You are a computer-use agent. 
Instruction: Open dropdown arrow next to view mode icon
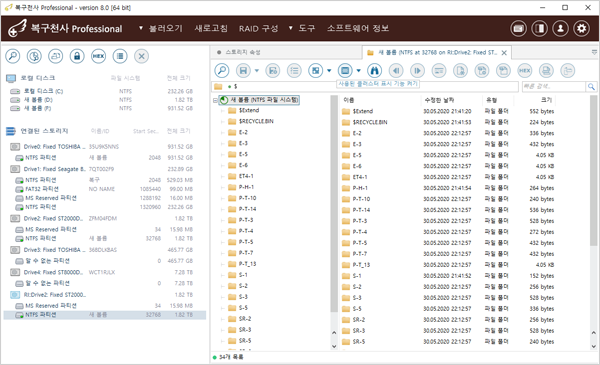(x=329, y=70)
